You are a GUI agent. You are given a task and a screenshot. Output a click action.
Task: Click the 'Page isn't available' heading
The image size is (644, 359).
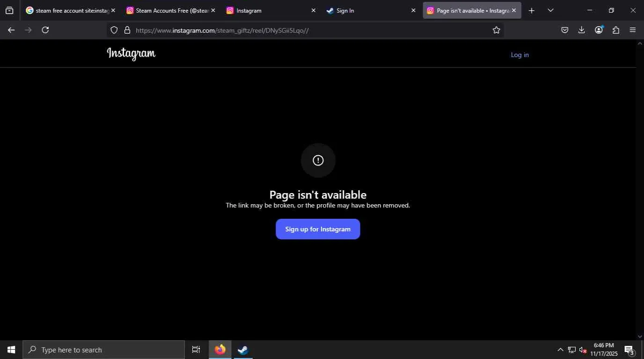coord(318,194)
